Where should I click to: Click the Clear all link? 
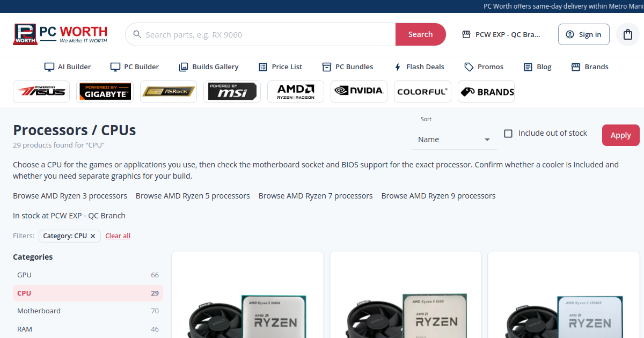tap(118, 236)
